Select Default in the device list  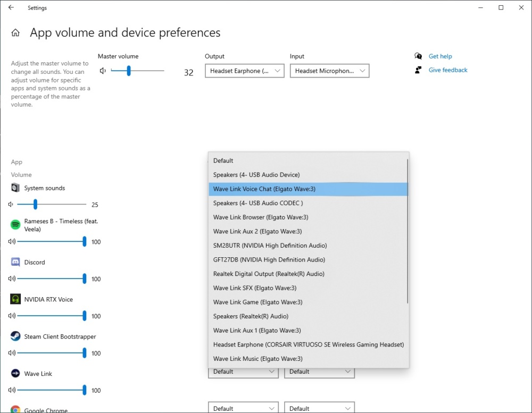(308, 161)
